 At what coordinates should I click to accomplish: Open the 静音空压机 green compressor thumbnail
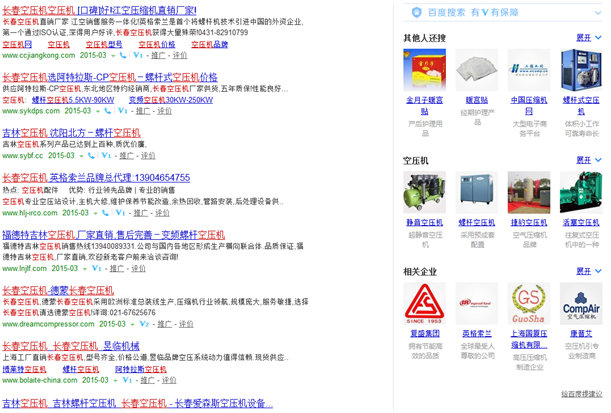tap(424, 192)
